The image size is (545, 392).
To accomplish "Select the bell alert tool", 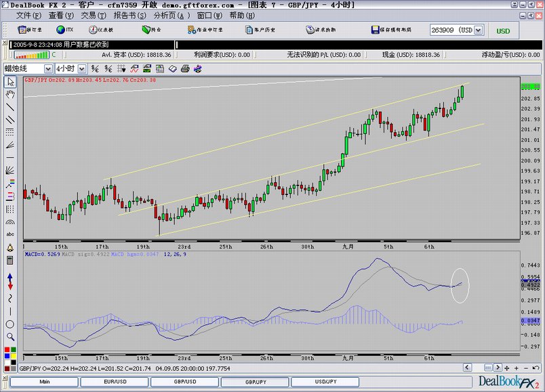I will click(10, 248).
